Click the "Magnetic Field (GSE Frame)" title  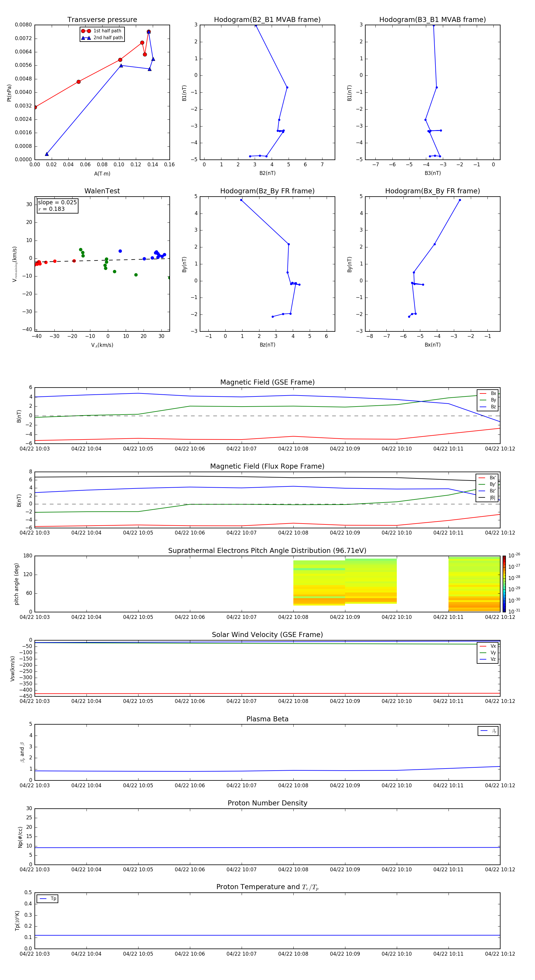click(267, 382)
